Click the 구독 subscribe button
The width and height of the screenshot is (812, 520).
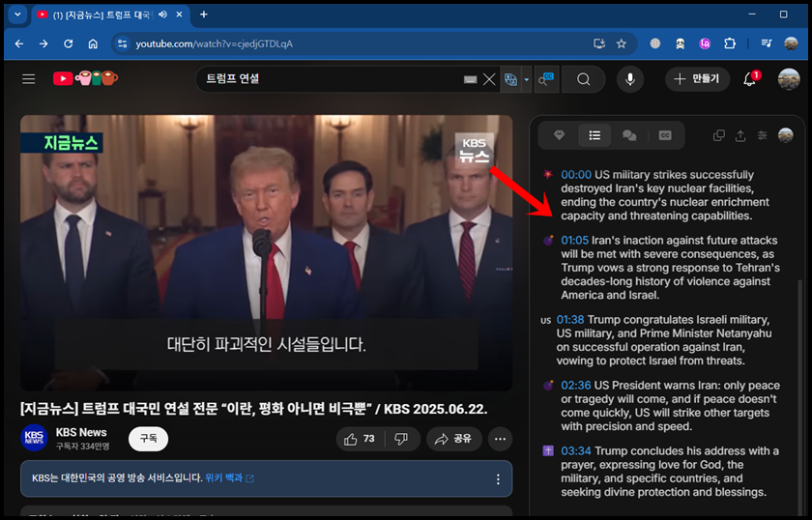[148, 439]
